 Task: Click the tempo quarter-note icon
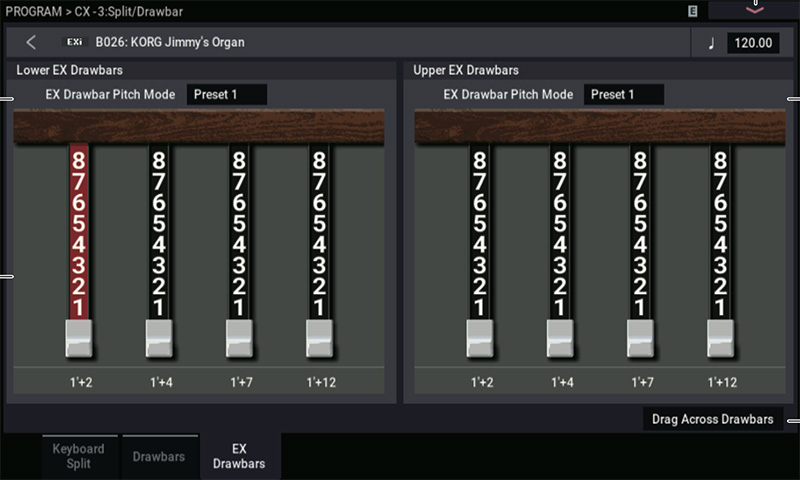click(711, 43)
